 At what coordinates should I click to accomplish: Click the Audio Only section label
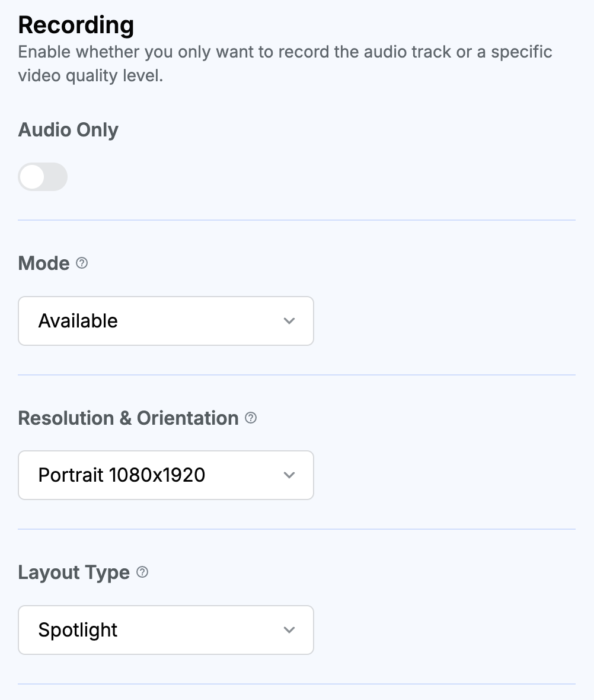68,129
